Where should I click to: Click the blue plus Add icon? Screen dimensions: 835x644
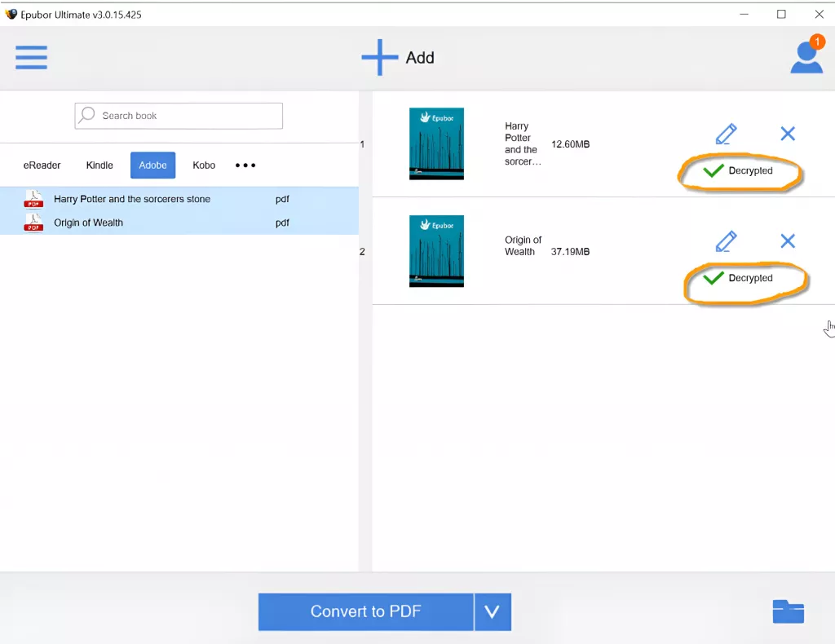(379, 58)
